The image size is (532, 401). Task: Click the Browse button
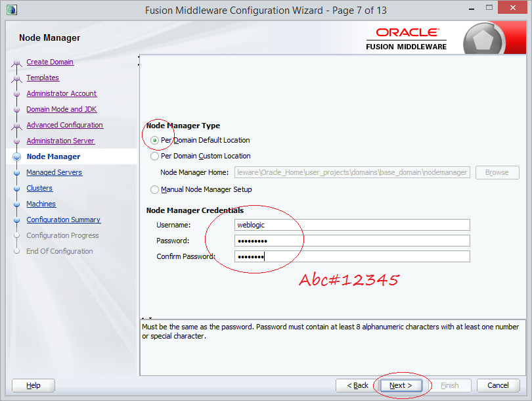[497, 172]
